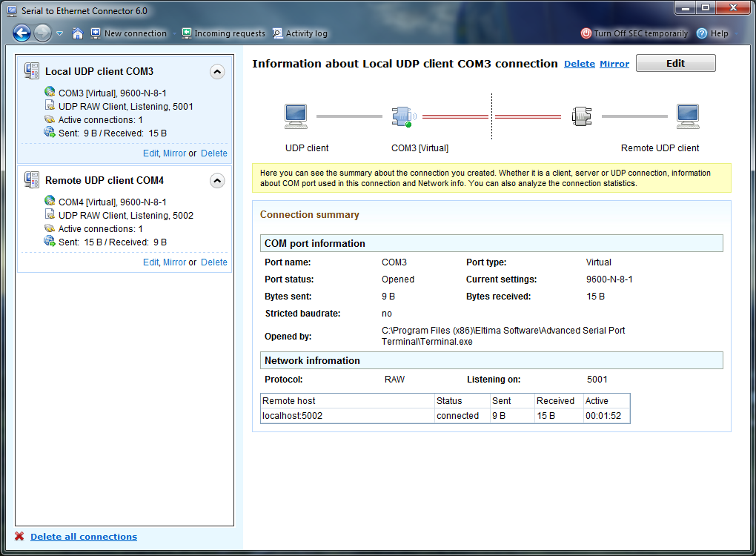Viewport: 756px width, 556px height.
Task: Select COM3 [Virtual], 9600-N-8-1 sidebar text
Action: [113, 93]
